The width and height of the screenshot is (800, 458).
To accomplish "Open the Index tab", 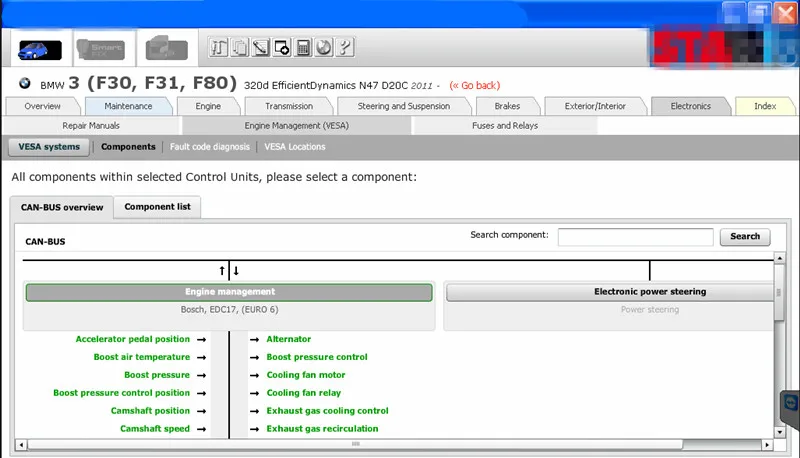I will (x=765, y=106).
